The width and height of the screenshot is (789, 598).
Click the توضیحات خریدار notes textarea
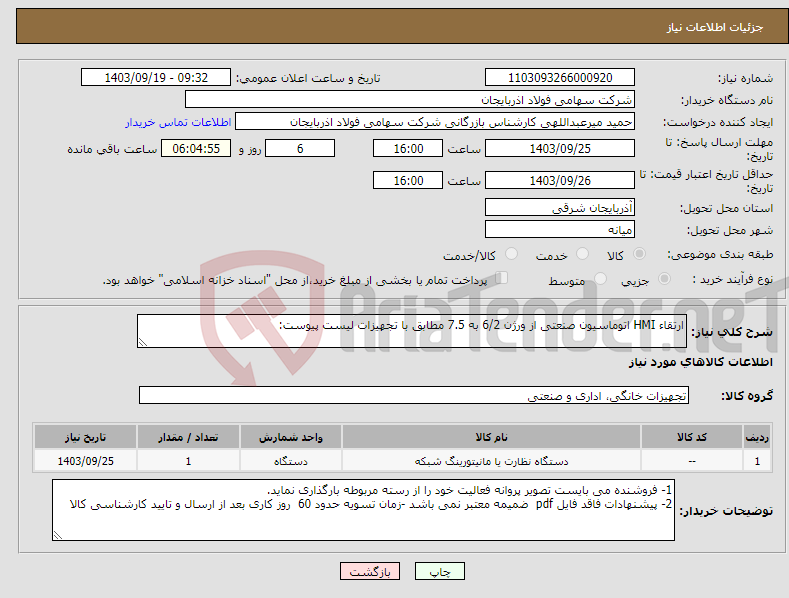tap(363, 510)
